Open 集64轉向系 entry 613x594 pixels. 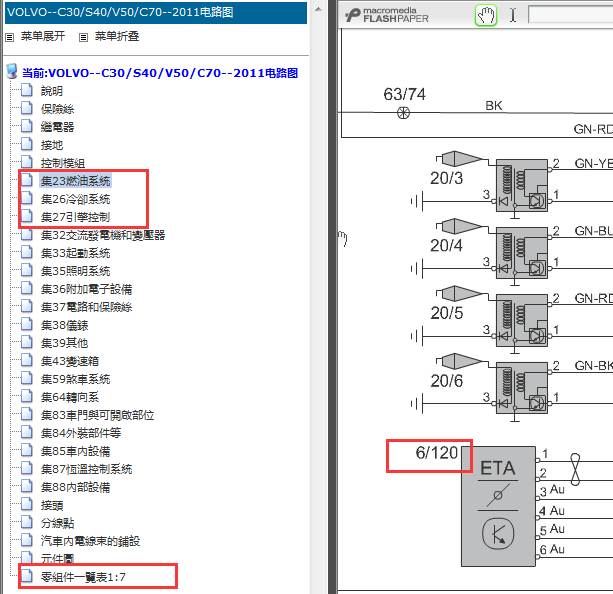[x=70, y=397]
